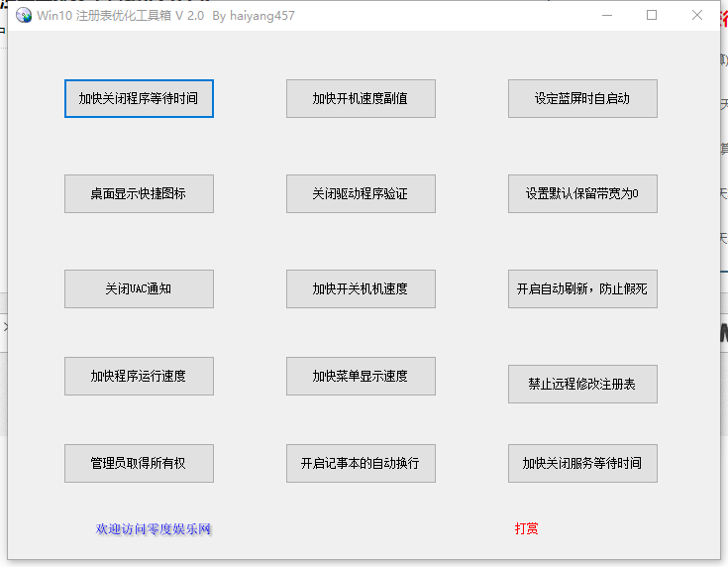This screenshot has height=567, width=728.
Task: Close the Win10 注册表优化工具箱 window
Action: (x=697, y=15)
